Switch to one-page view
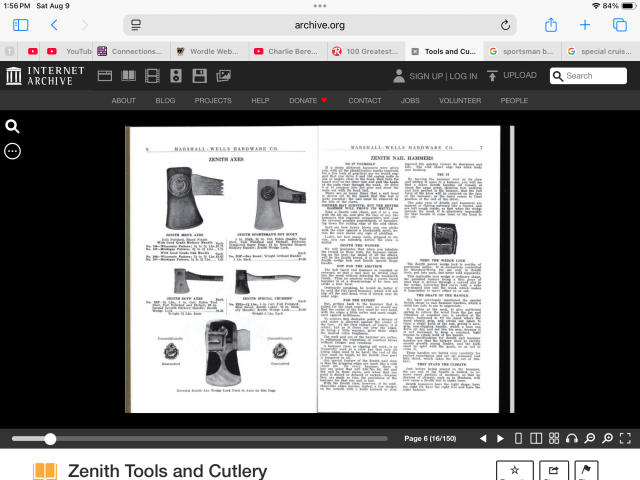The image size is (640, 480). coord(518,438)
